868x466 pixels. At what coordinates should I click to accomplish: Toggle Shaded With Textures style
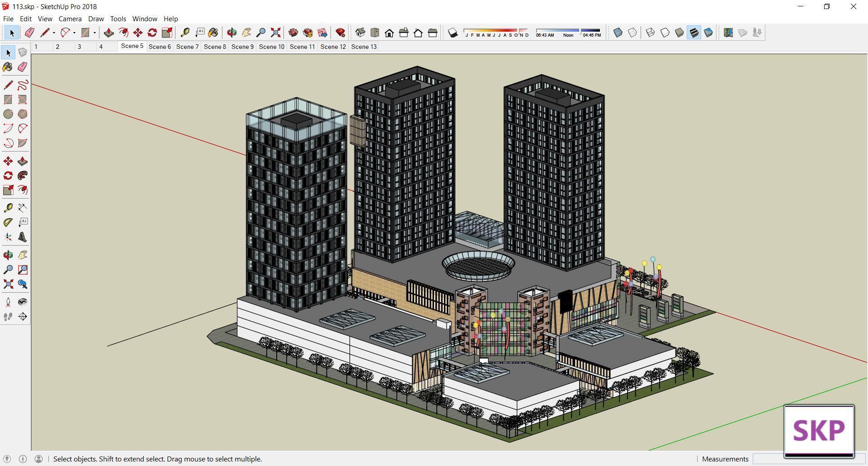(694, 33)
